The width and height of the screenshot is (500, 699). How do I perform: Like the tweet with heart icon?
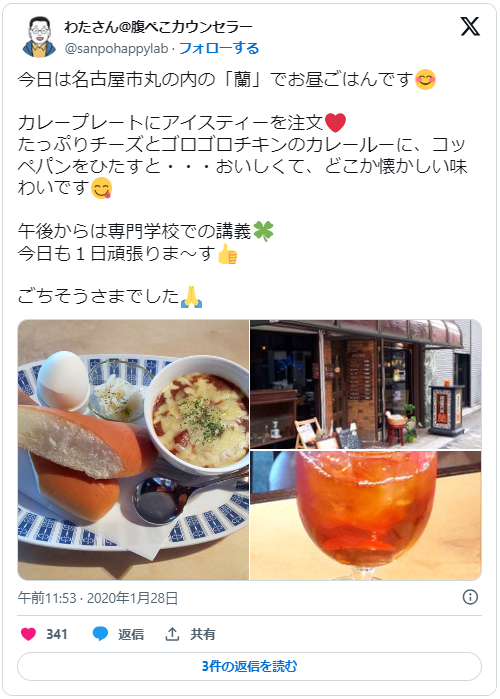click(29, 634)
